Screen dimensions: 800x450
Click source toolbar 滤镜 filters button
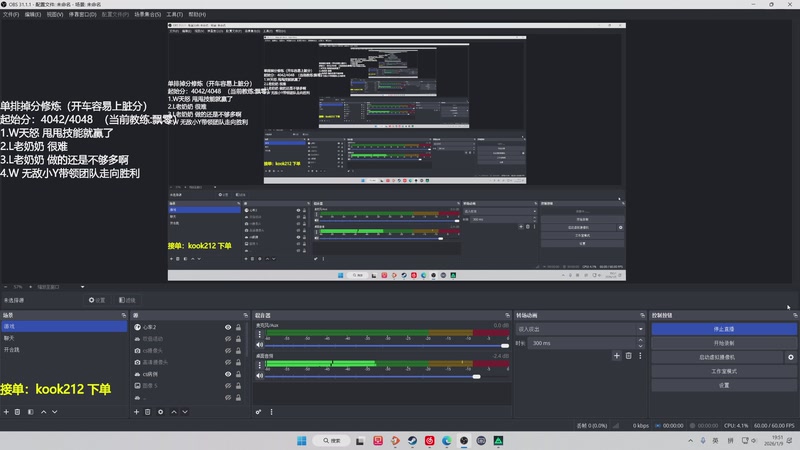point(127,300)
